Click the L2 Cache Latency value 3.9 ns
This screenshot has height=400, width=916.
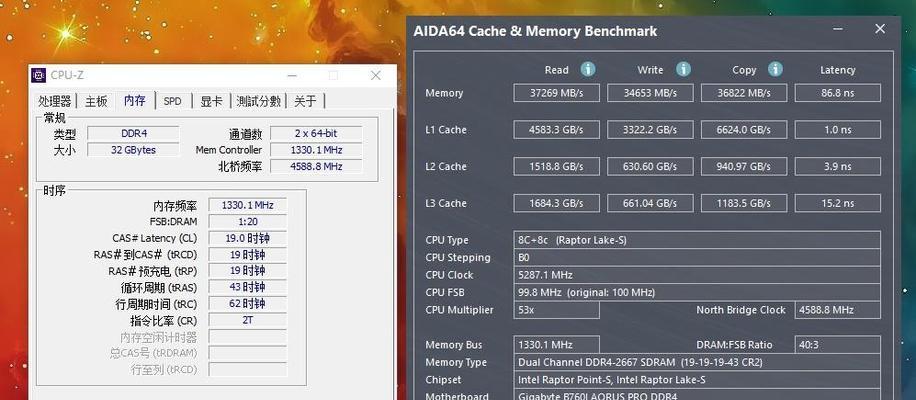pyautogui.click(x=838, y=166)
